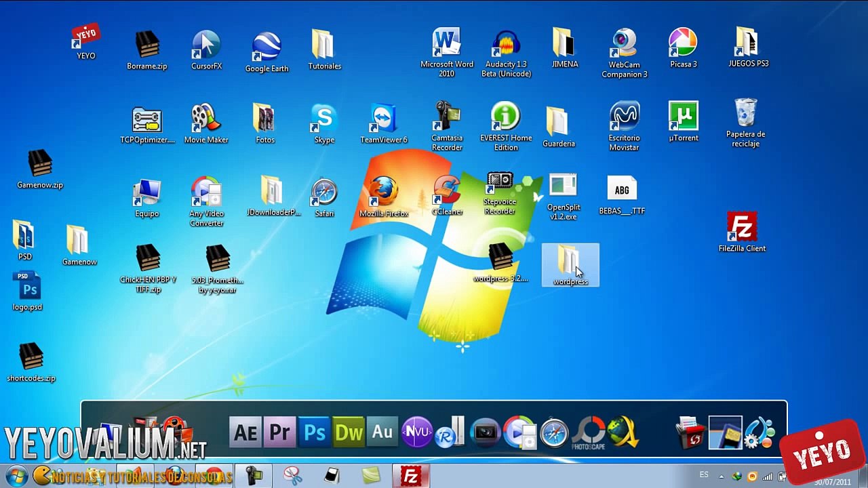
Task: Launch Photoshop from dock
Action: tap(314, 432)
